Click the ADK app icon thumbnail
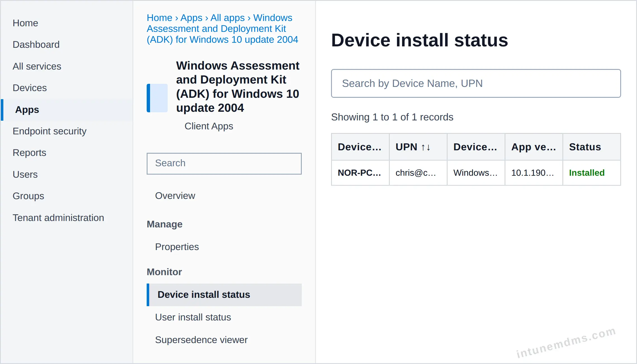637x364 pixels. 157,98
